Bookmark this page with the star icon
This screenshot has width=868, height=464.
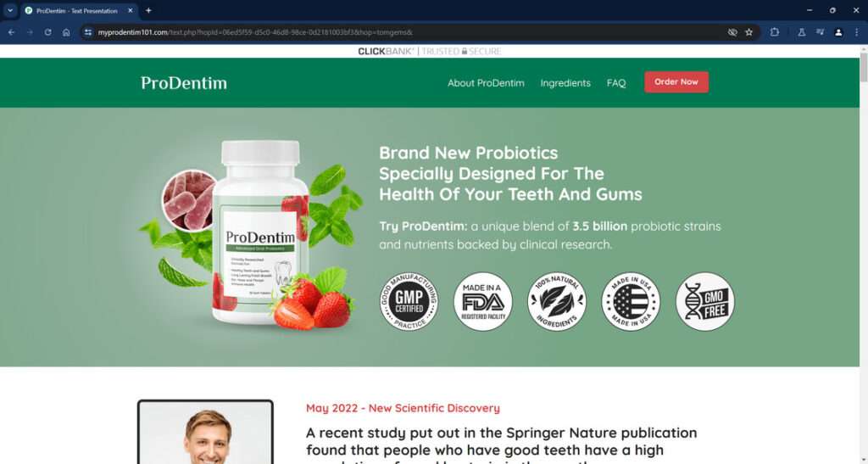coord(749,32)
